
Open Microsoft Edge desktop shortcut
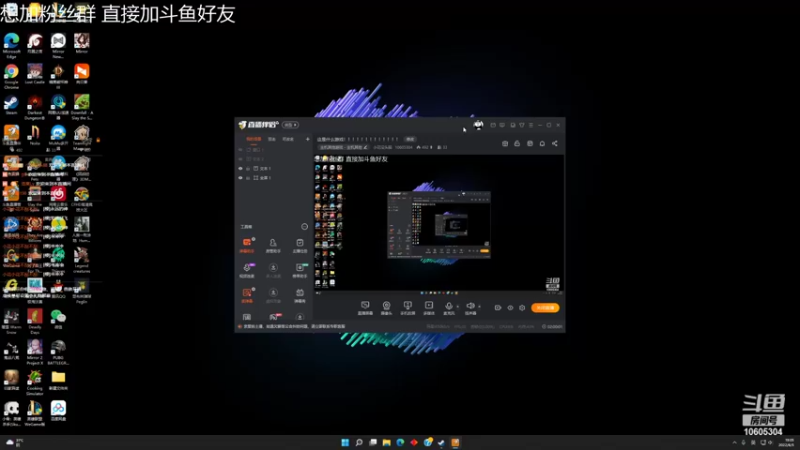click(11, 45)
